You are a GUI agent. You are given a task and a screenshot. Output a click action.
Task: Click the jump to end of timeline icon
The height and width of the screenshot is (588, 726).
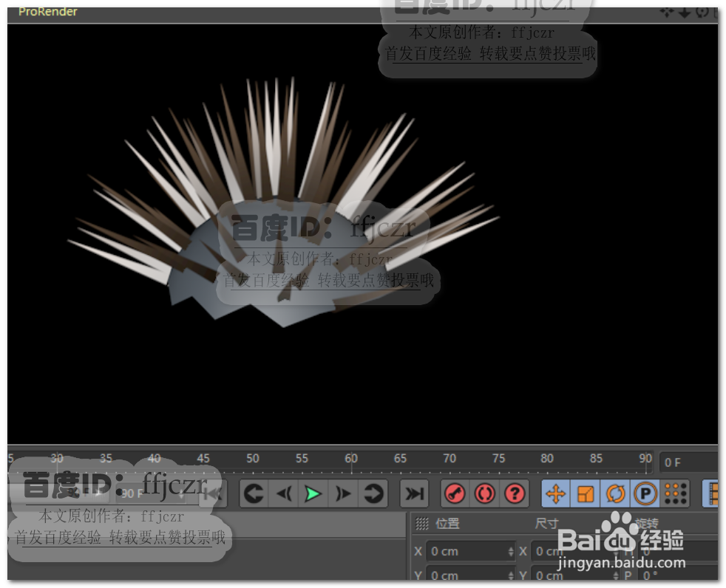414,493
